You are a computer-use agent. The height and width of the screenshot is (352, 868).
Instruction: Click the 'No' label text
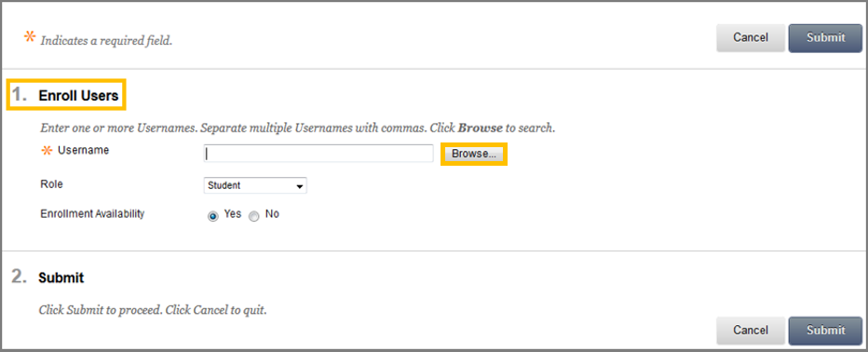point(272,213)
